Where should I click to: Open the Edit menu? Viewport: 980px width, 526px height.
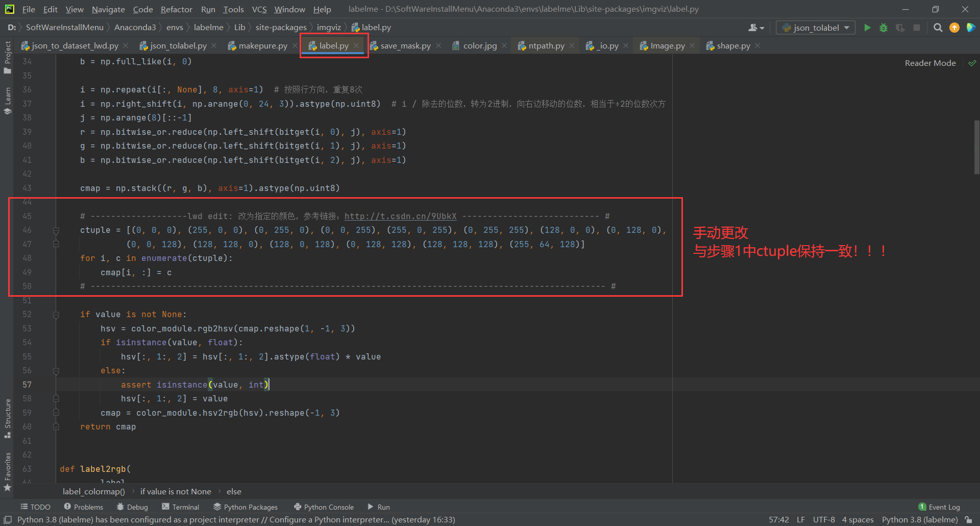50,9
